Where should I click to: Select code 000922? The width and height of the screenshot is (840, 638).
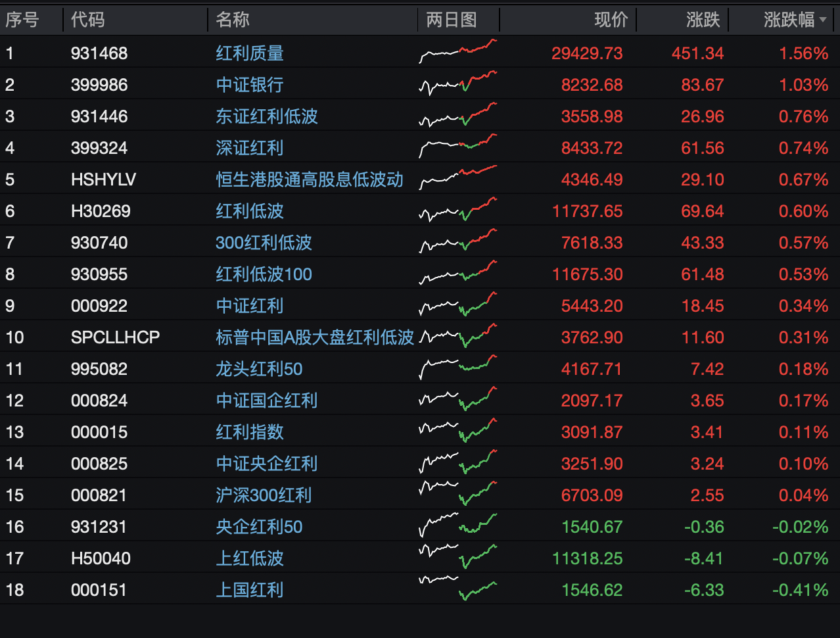[x=99, y=306]
